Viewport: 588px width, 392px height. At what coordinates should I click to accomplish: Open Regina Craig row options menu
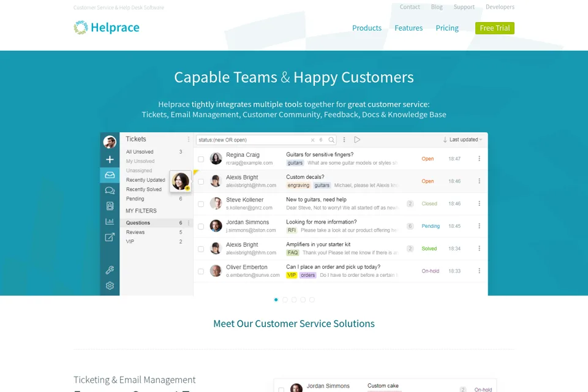[479, 159]
